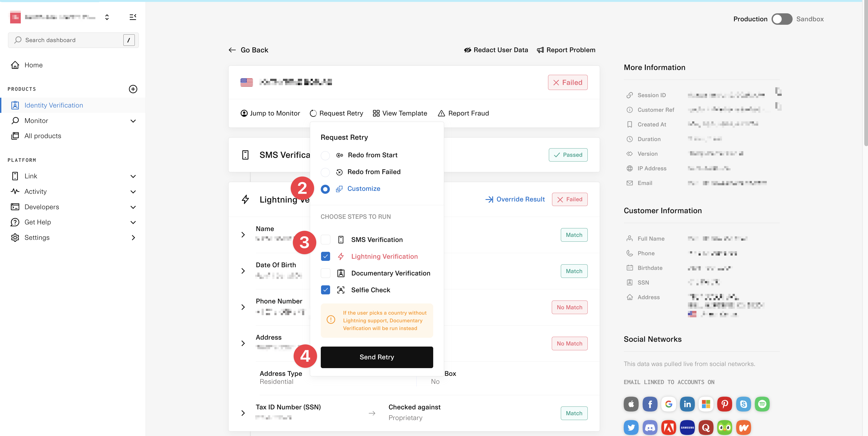The width and height of the screenshot is (868, 436).
Task: Focus the Search dashboard field
Action: pos(67,40)
